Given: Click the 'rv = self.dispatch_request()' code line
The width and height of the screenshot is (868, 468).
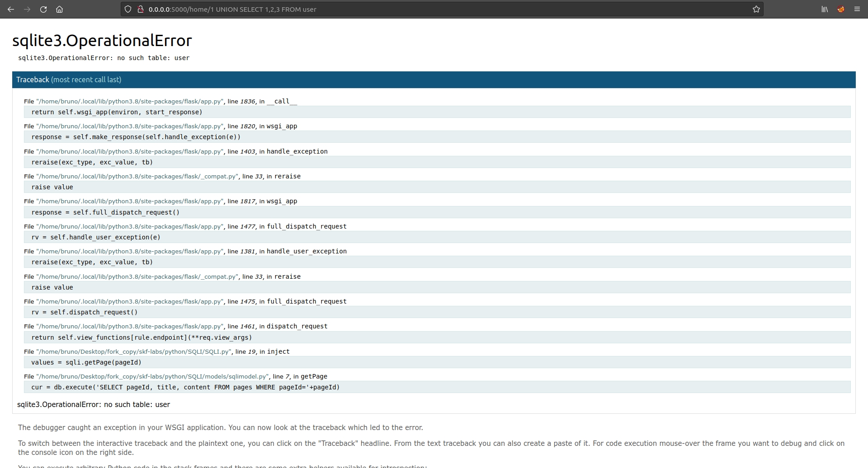Looking at the screenshot, I should tap(84, 312).
